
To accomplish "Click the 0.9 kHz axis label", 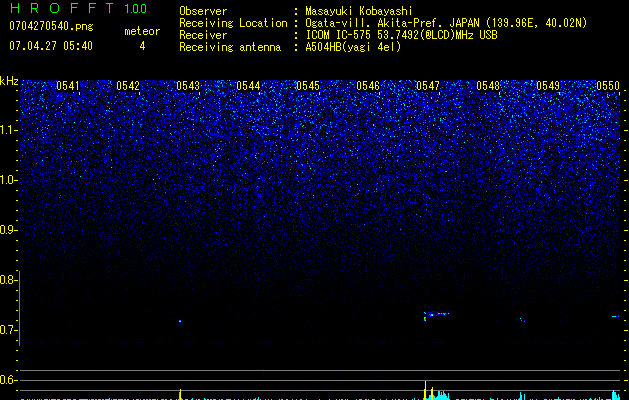I will (8, 230).
